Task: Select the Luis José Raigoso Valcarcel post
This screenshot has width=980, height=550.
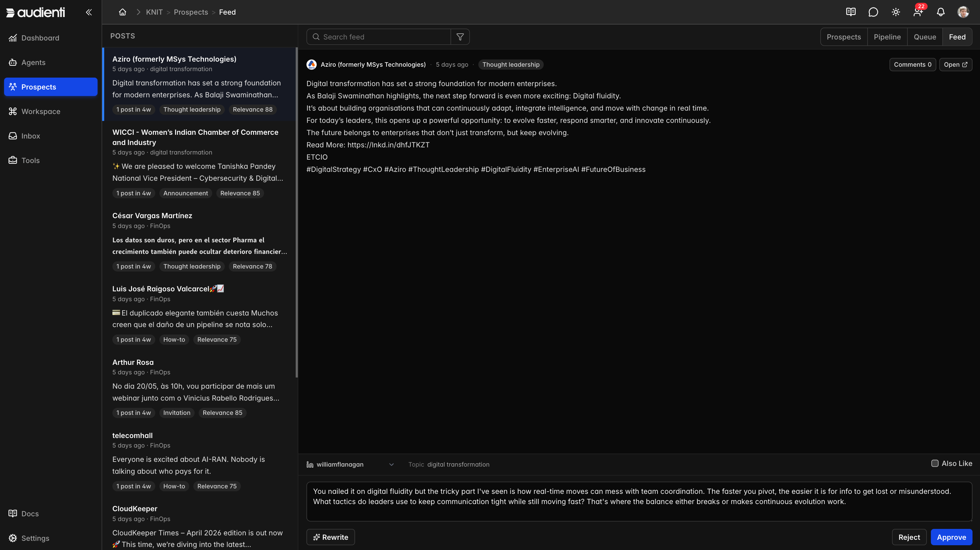Action: tap(199, 314)
